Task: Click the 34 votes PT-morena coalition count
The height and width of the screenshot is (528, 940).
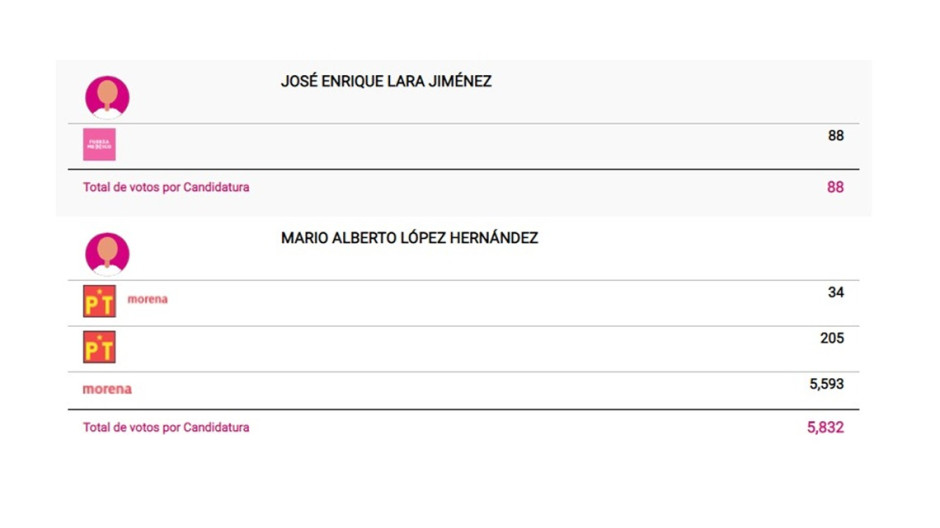Action: pos(835,292)
